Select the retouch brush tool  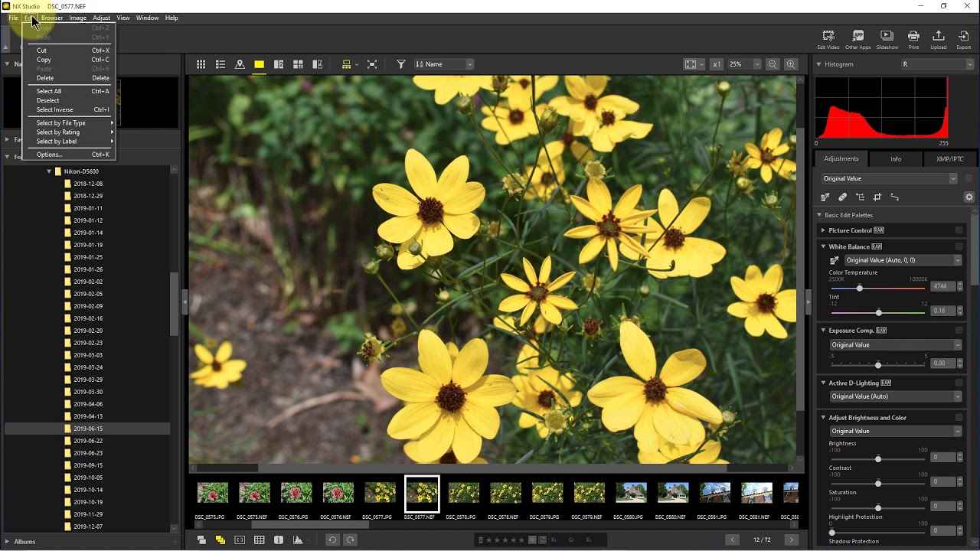point(842,197)
